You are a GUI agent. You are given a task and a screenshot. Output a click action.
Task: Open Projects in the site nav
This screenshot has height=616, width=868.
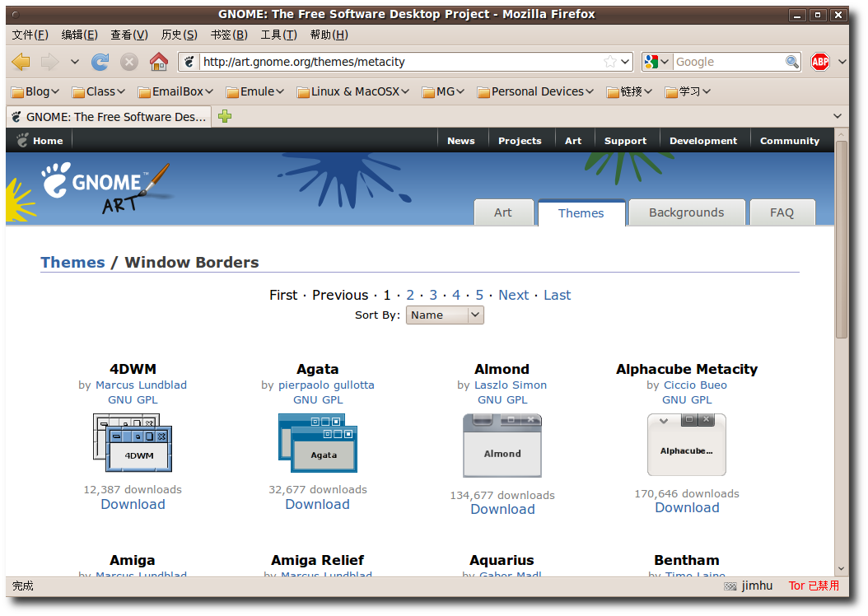(520, 141)
